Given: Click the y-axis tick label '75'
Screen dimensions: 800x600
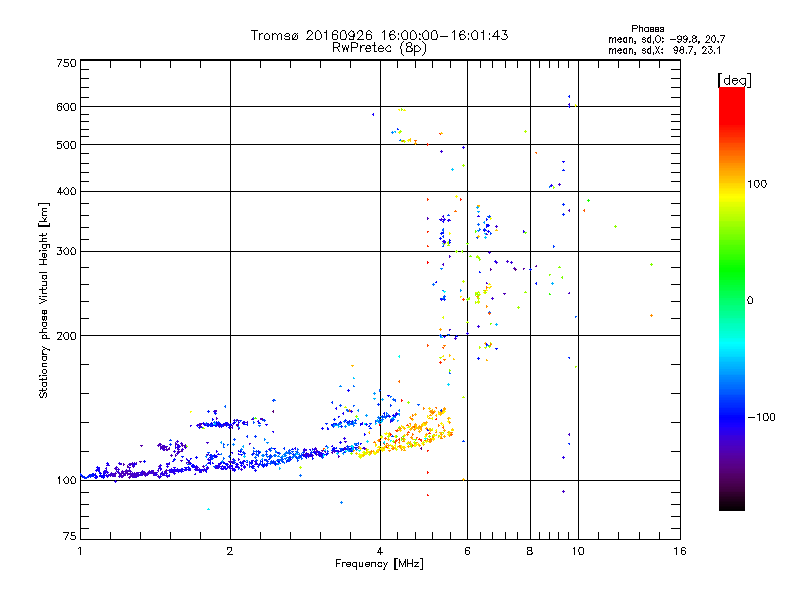Looking at the screenshot, I should 70,536.
